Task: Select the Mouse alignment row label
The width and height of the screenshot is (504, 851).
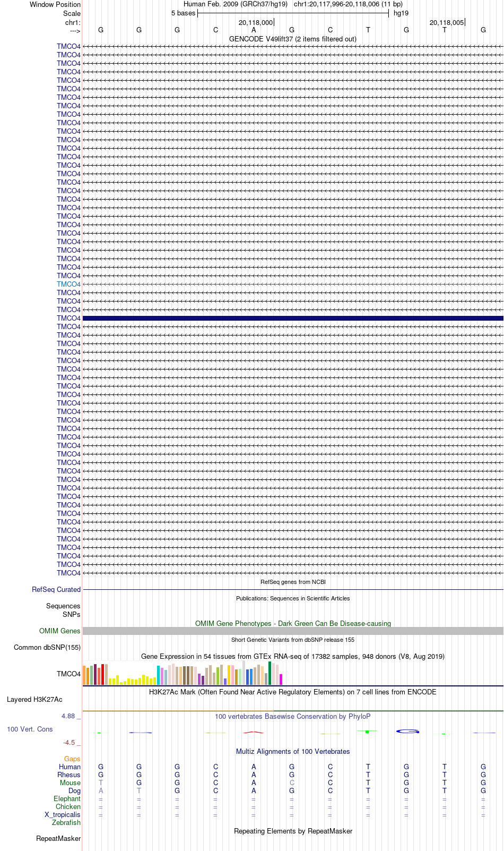Action: (x=70, y=783)
